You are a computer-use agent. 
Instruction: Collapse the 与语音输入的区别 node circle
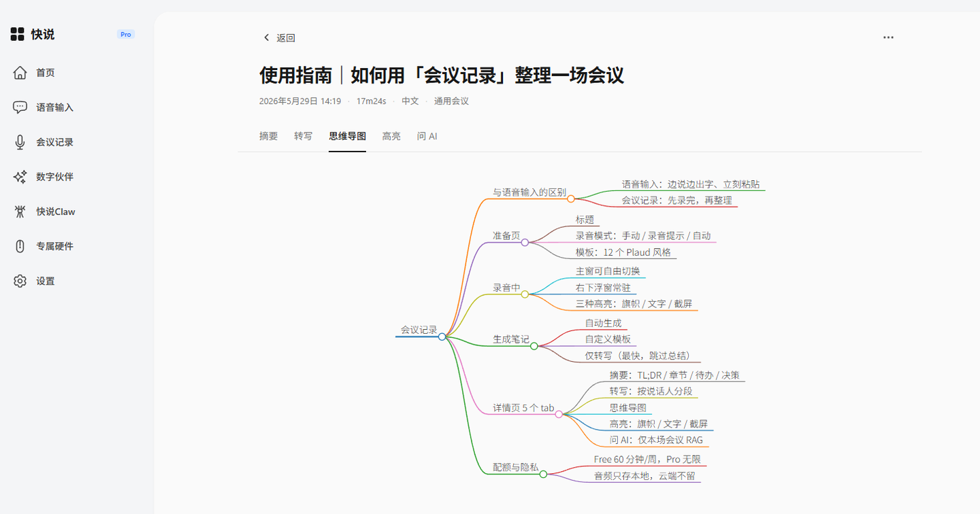click(571, 199)
